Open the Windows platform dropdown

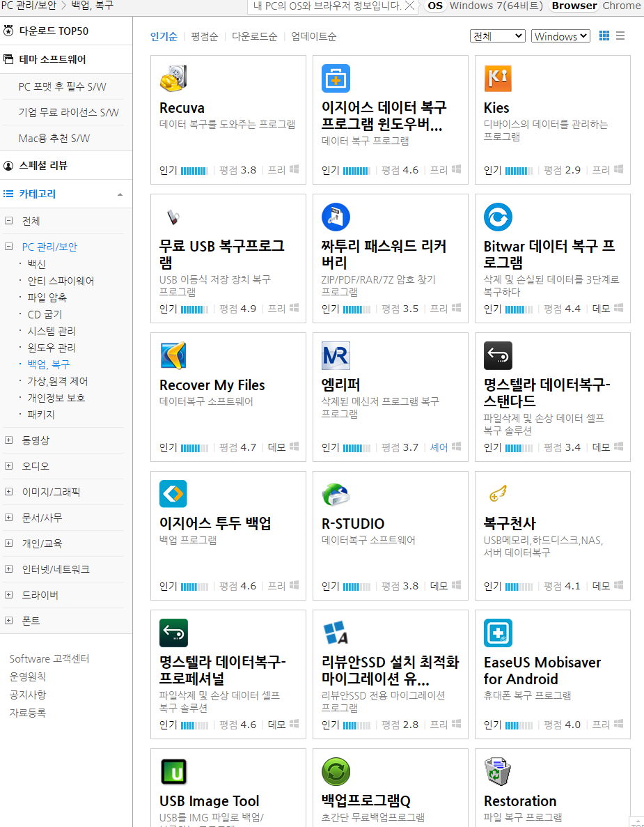(x=560, y=36)
